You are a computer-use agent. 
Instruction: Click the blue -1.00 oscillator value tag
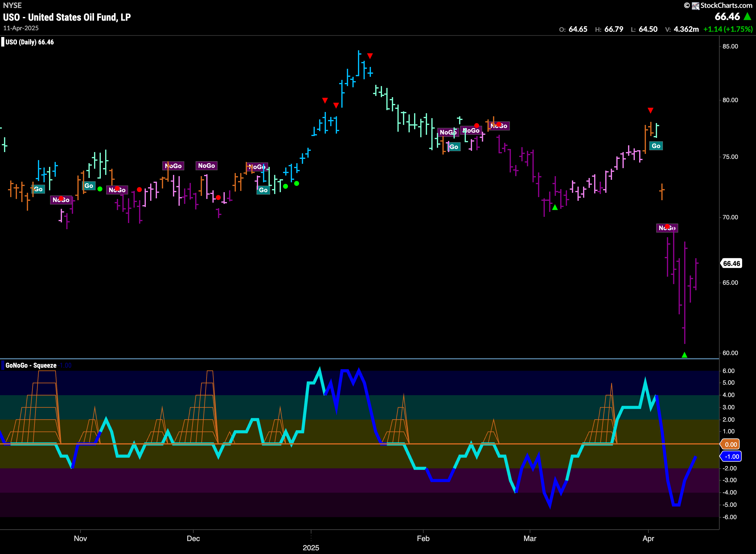[731, 457]
